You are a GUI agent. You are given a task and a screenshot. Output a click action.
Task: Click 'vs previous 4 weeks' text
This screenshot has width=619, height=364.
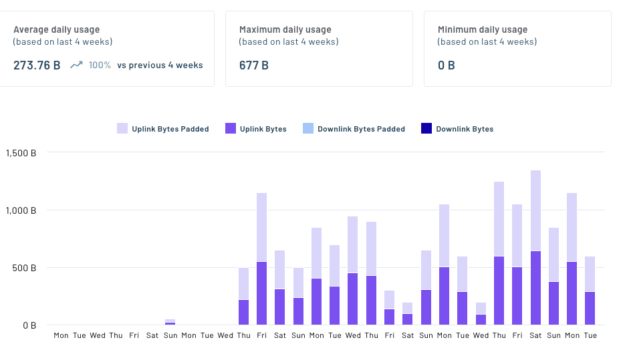[160, 65]
